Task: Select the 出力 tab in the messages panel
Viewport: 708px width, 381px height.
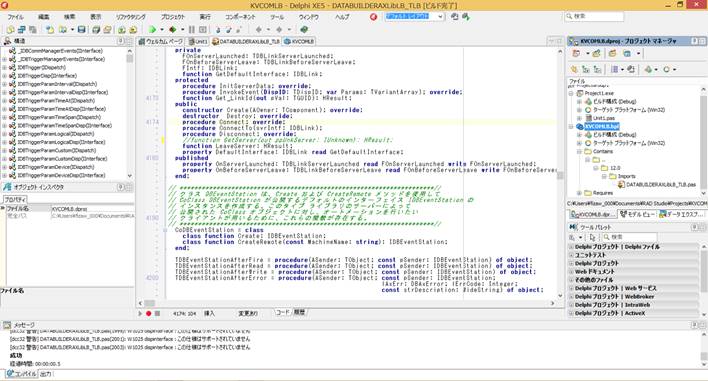Action: tap(46, 374)
